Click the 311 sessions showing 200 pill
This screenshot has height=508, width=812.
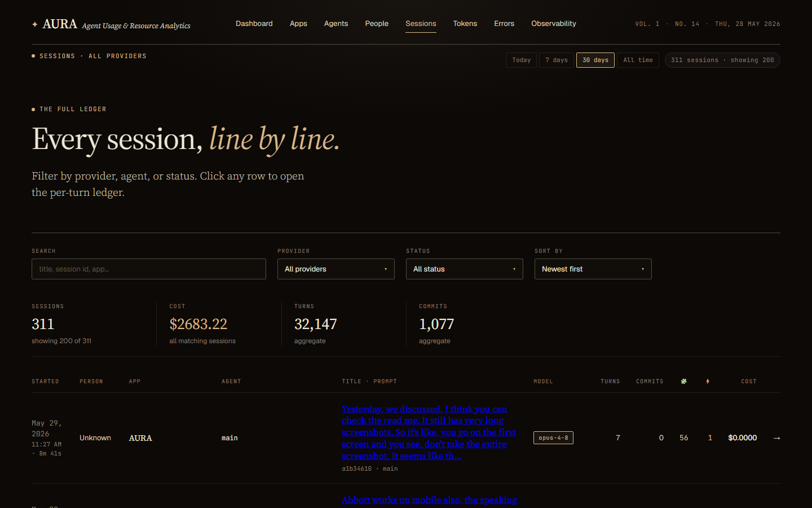click(722, 60)
